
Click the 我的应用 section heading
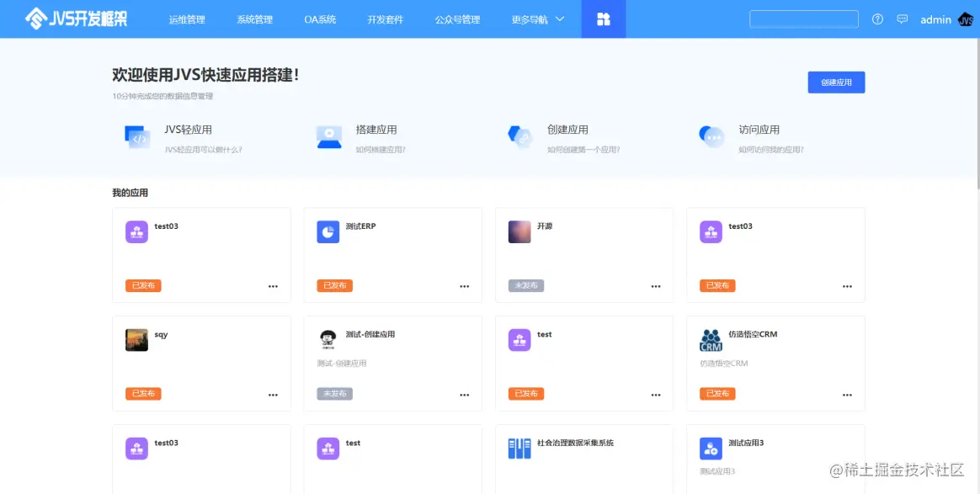click(130, 193)
